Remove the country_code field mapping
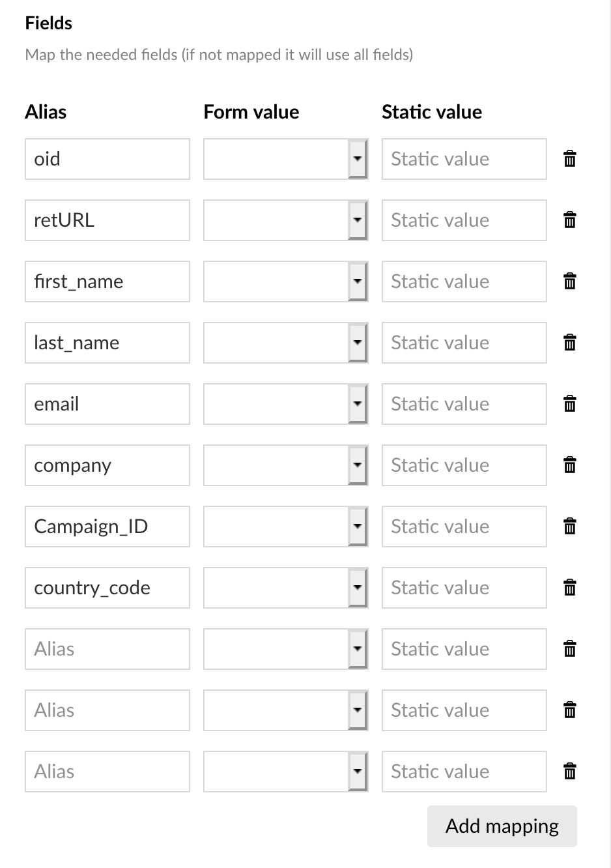Viewport: 611px width, 868px height. tap(569, 588)
